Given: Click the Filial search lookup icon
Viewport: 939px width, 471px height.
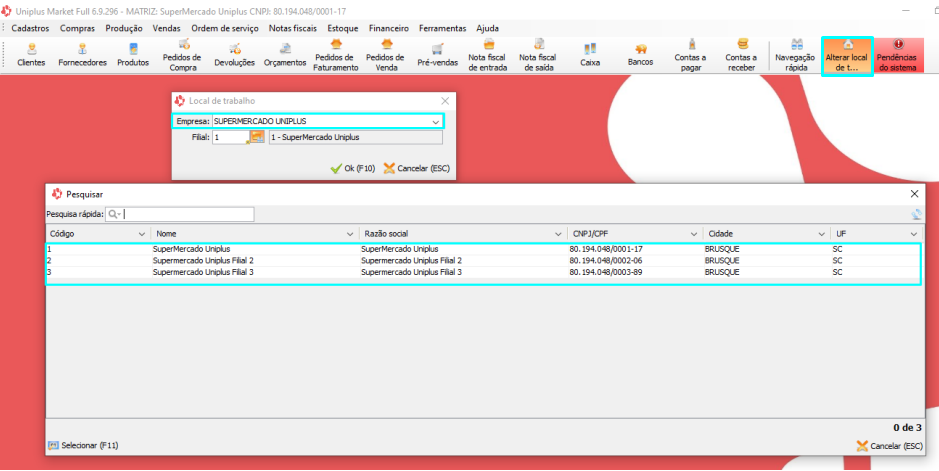Looking at the screenshot, I should click(257, 137).
